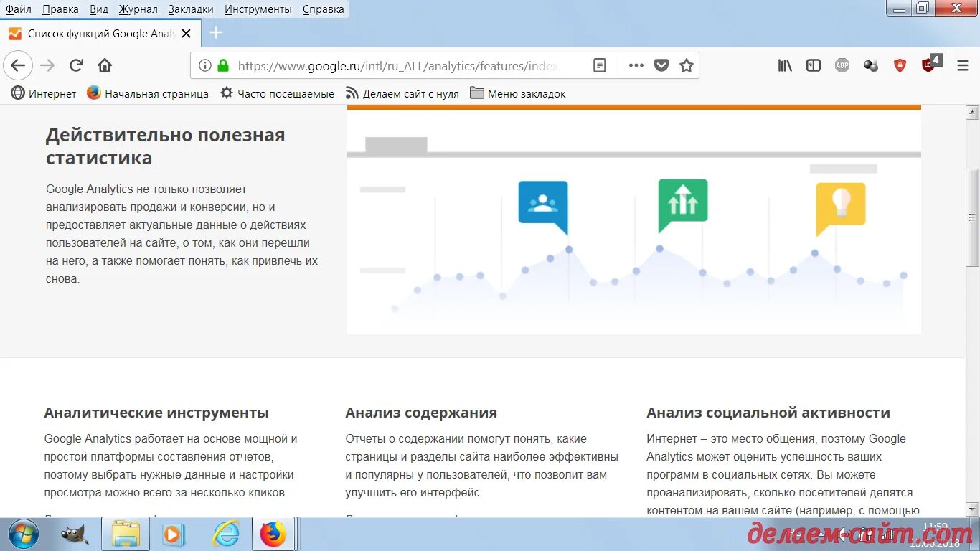Show sidebars with the sidebar icon
Screen dimensions: 980x551
(x=814, y=65)
